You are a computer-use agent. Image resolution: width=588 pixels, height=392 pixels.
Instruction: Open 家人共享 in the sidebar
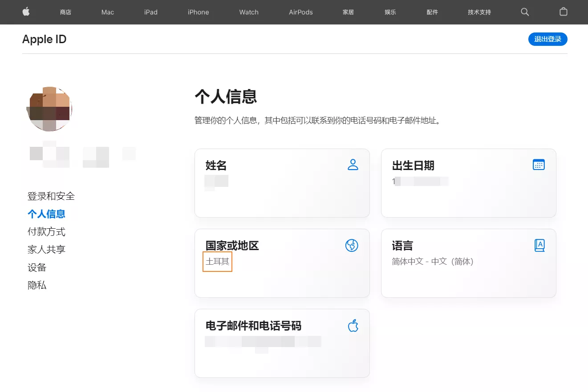click(46, 249)
